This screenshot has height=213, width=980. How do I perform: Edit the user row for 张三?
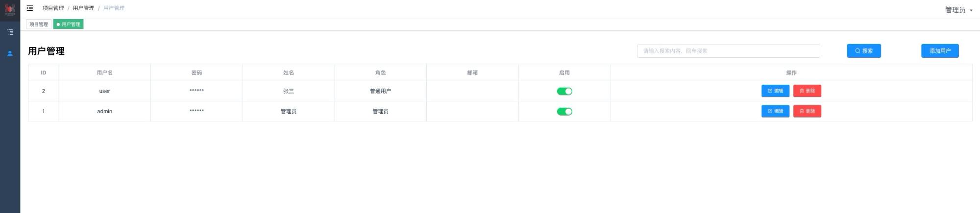775,91
